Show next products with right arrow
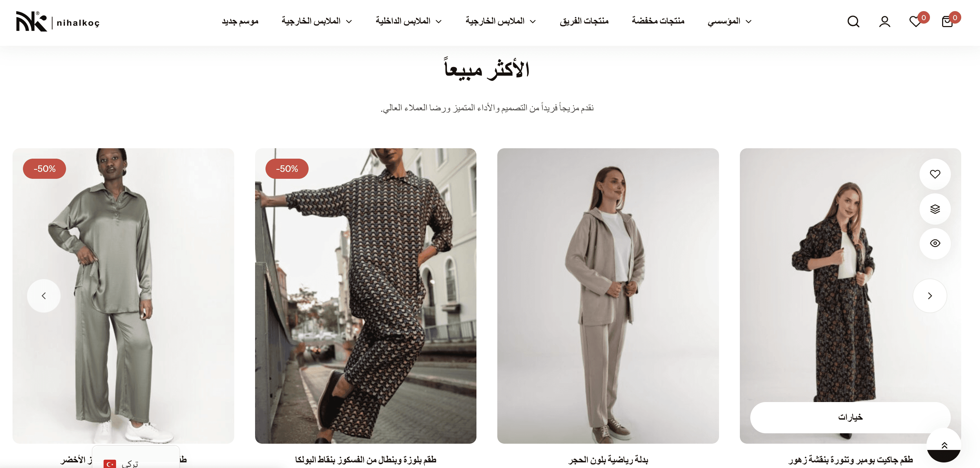Screen dimensions: 980x468 pyautogui.click(x=930, y=296)
